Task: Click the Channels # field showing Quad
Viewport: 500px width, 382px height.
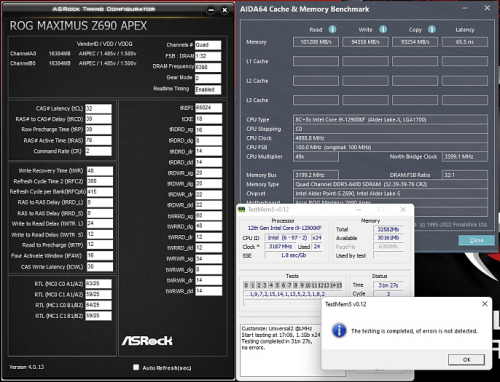Action: click(x=208, y=45)
